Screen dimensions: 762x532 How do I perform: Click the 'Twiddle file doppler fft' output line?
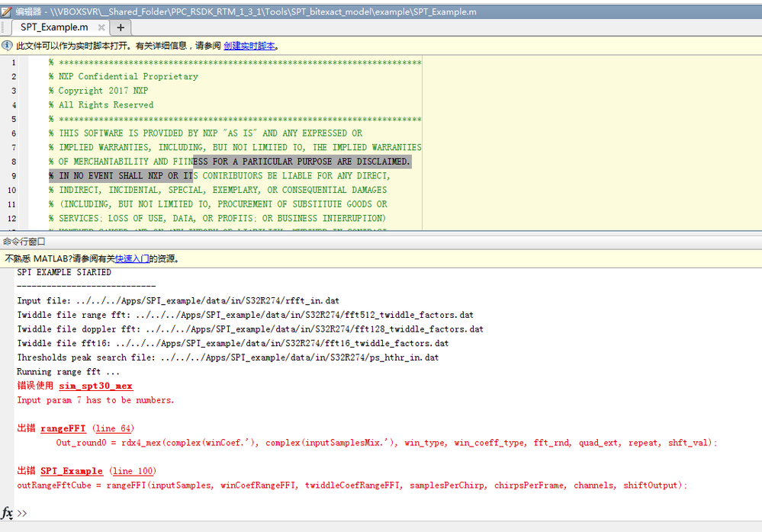(250, 329)
